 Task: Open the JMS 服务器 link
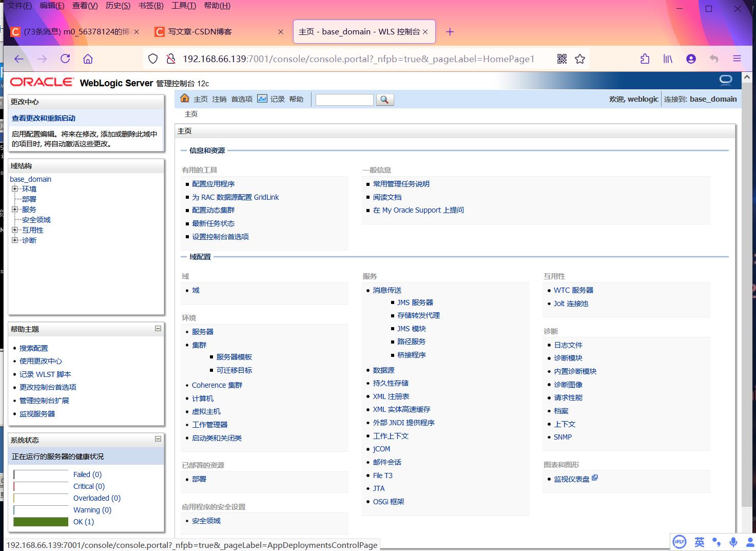[x=415, y=302]
